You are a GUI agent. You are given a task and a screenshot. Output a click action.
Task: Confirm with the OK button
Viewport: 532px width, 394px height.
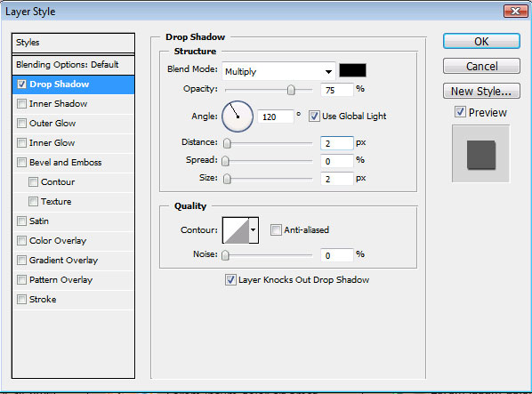point(481,42)
